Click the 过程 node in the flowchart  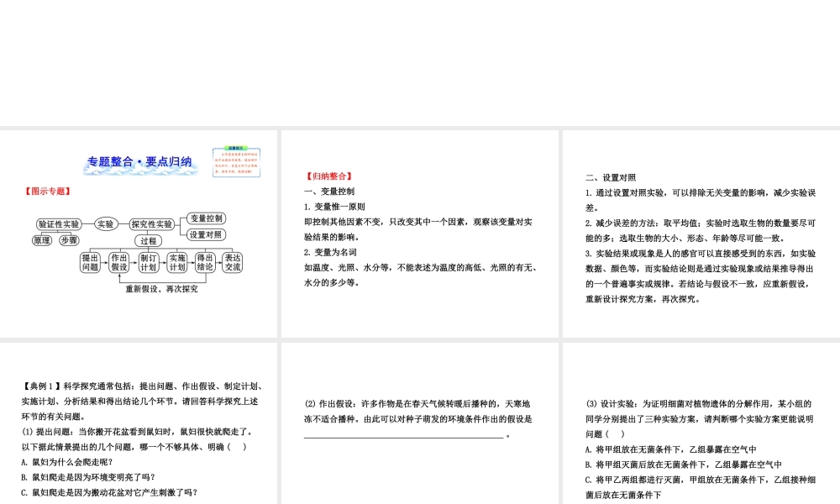tap(149, 241)
